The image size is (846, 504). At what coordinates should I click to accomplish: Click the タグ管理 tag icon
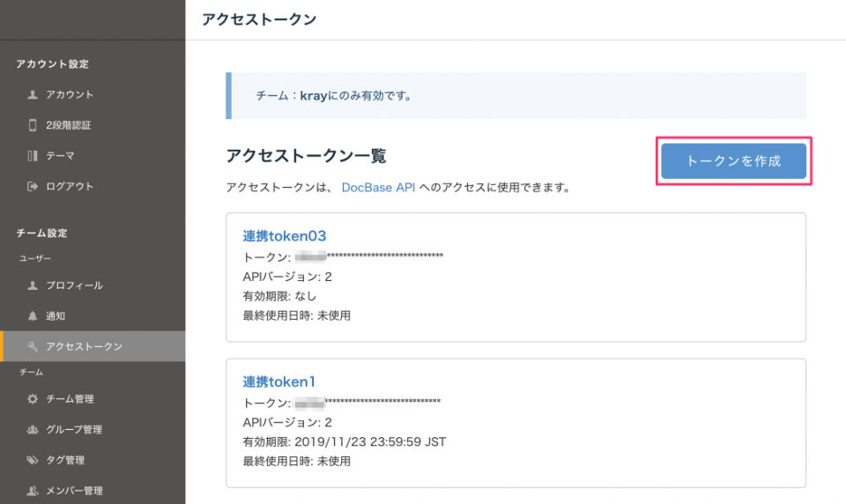tap(33, 460)
